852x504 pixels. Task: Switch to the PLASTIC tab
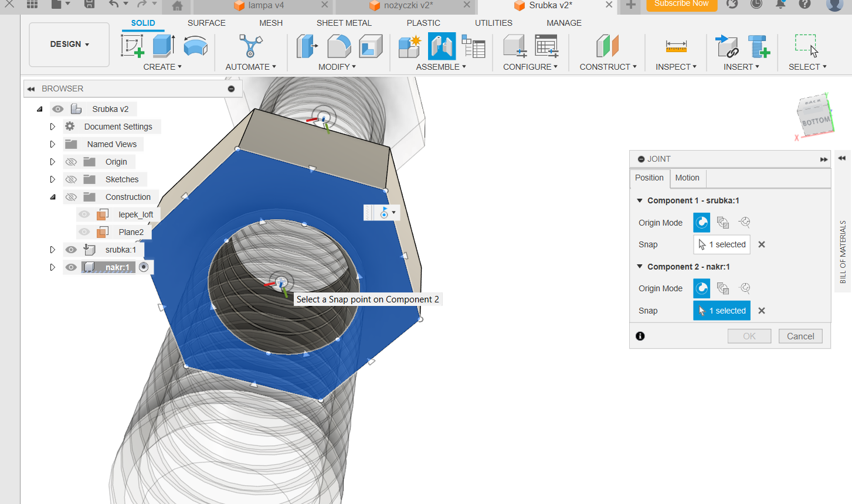point(423,23)
